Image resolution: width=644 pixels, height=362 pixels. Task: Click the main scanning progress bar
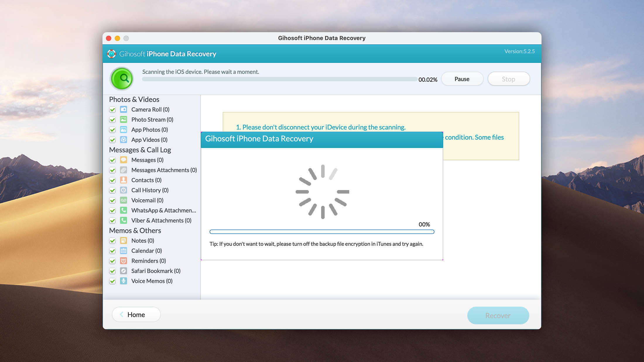[x=280, y=79]
